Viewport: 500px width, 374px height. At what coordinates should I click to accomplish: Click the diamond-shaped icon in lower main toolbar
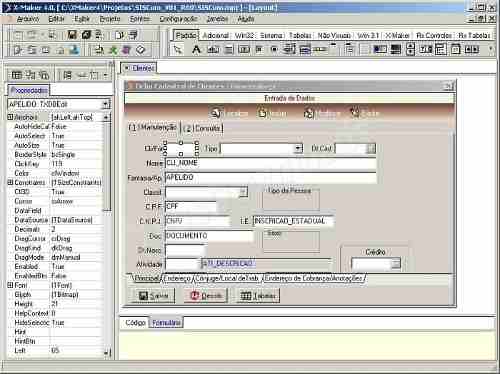tap(141, 50)
